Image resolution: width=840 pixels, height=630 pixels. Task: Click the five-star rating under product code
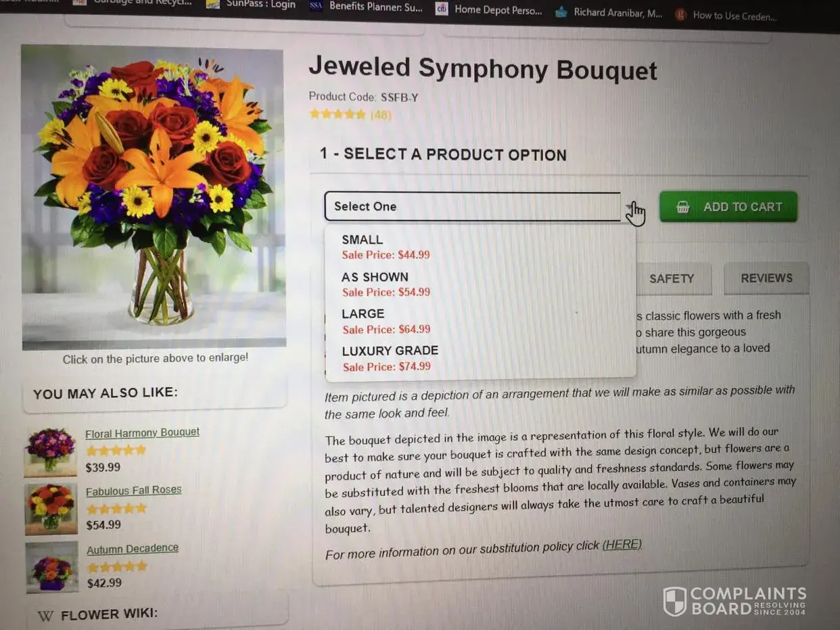click(337, 114)
